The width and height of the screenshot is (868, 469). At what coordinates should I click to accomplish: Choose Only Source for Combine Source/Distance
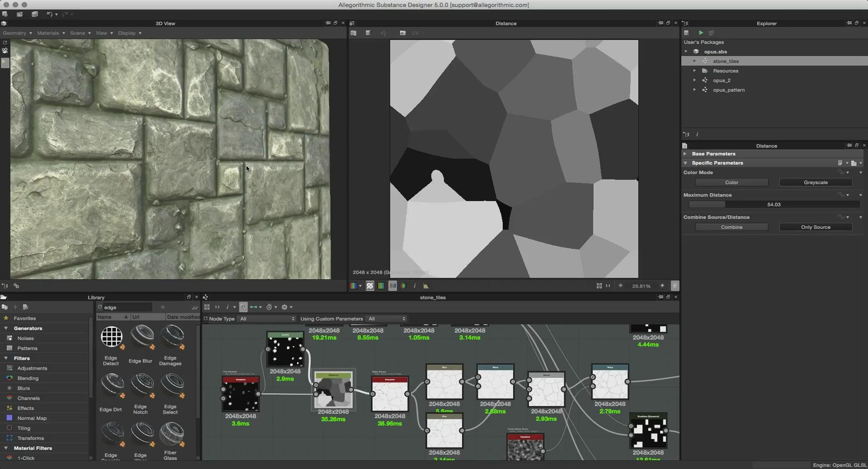tap(815, 227)
